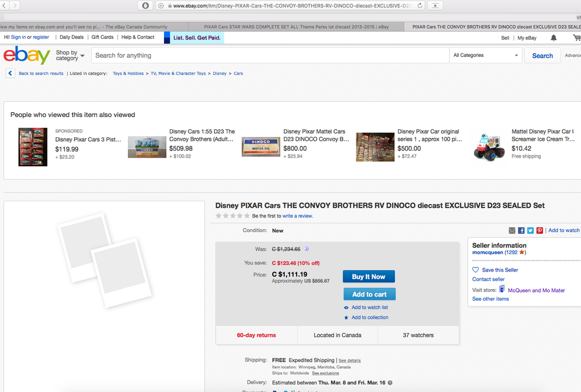This screenshot has width=581, height=392.
Task: Click the write a review link
Action: coord(299,216)
